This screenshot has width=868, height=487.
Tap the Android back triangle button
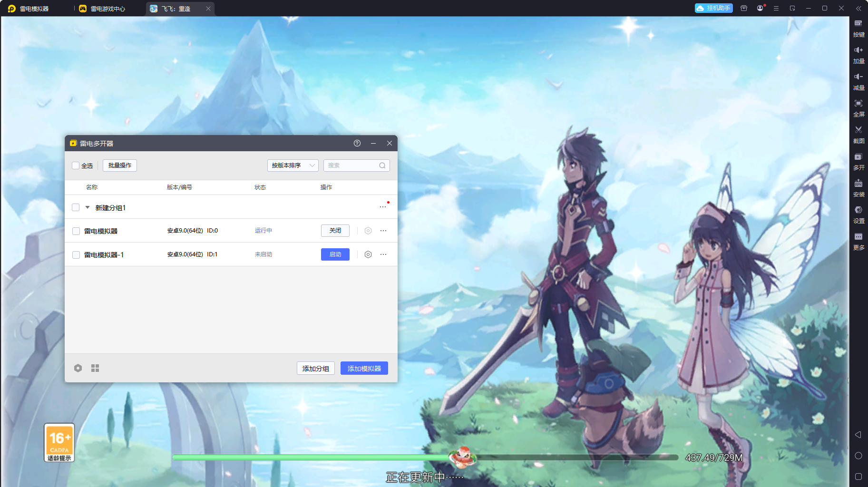858,435
